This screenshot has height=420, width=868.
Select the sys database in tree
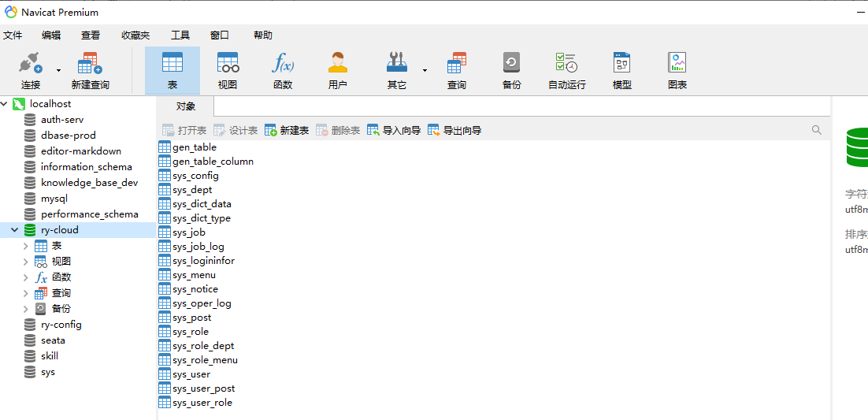point(47,373)
